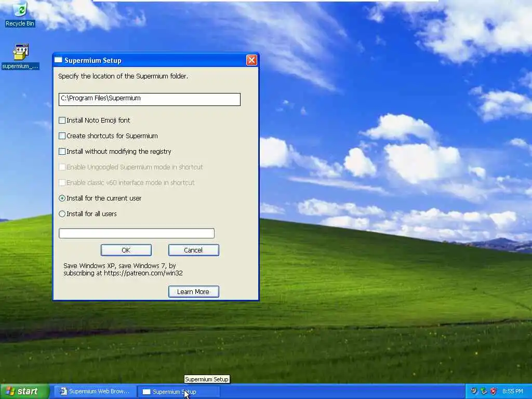This screenshot has width=532, height=399.
Task: Click Supermium Setup taskbar button
Action: [x=179, y=392]
